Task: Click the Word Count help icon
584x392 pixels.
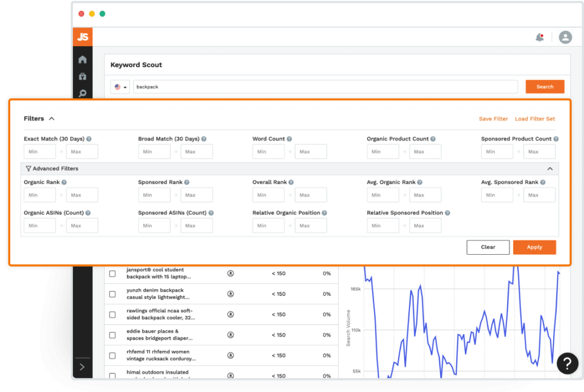Action: pyautogui.click(x=289, y=139)
